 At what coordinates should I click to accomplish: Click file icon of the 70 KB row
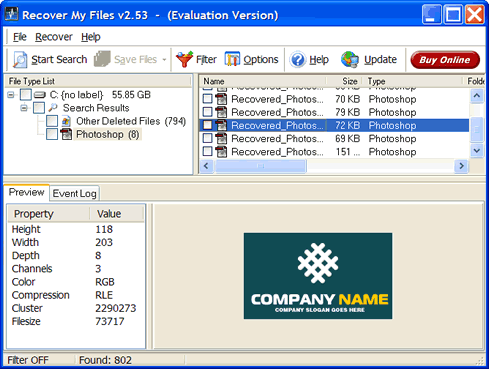[x=221, y=99]
